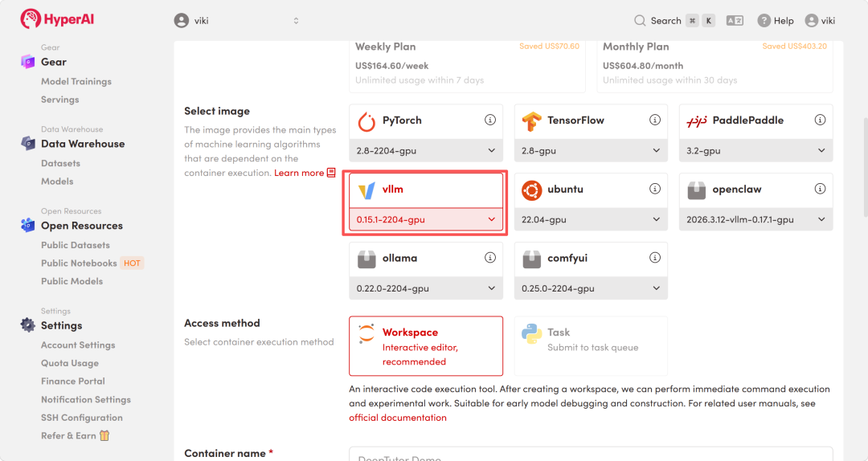Click the gift icon beside Refer & Earn
Image resolution: width=868 pixels, height=461 pixels.
(x=104, y=435)
